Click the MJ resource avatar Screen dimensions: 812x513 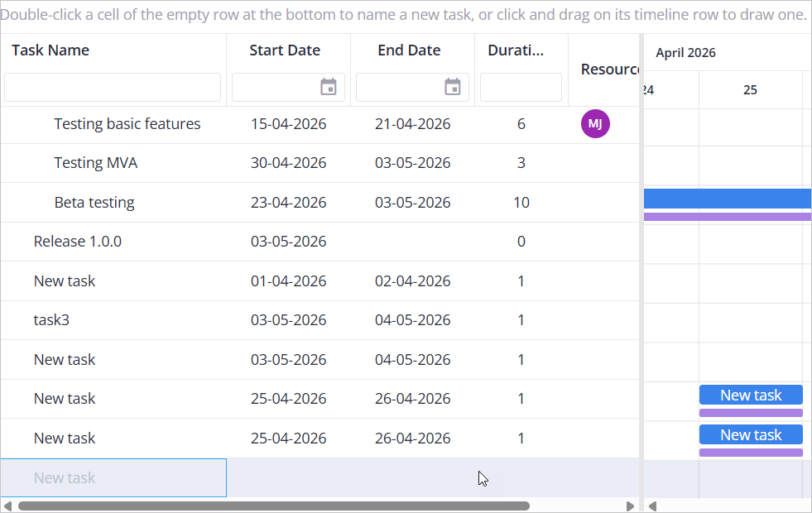click(x=595, y=124)
